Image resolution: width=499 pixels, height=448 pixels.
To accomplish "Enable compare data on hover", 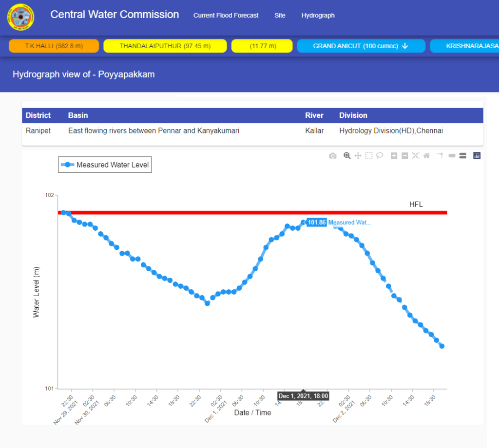I will click(462, 156).
